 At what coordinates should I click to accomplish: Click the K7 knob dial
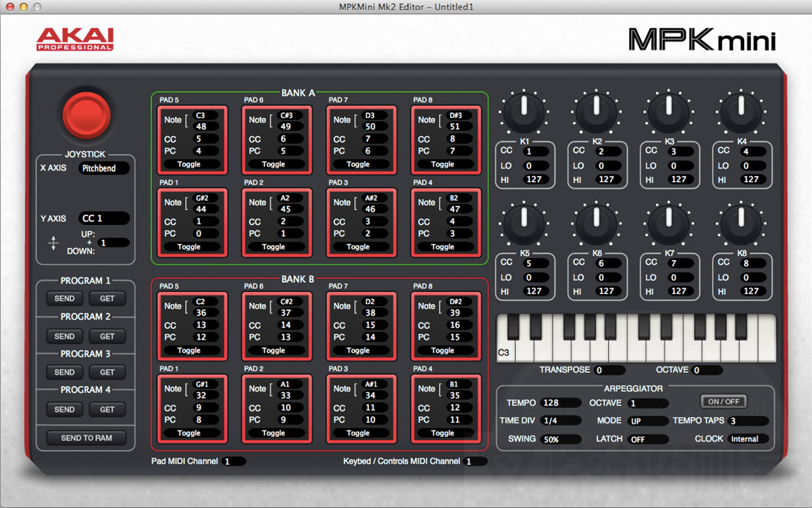[x=669, y=224]
